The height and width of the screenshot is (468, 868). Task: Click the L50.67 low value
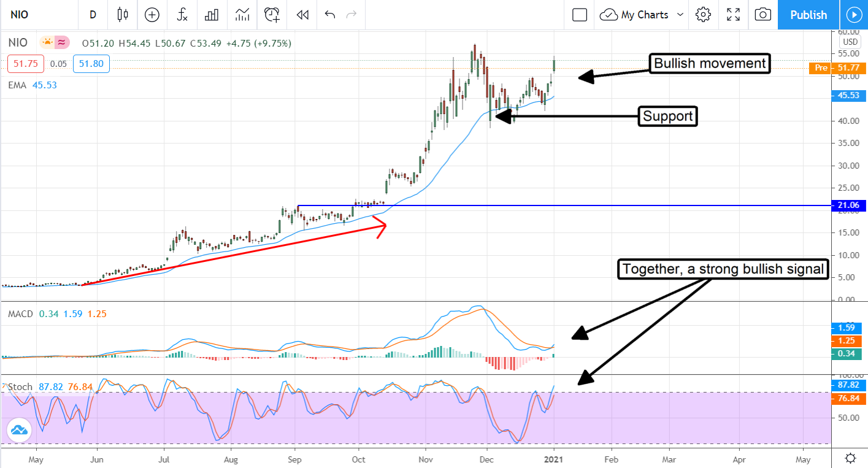pyautogui.click(x=170, y=43)
